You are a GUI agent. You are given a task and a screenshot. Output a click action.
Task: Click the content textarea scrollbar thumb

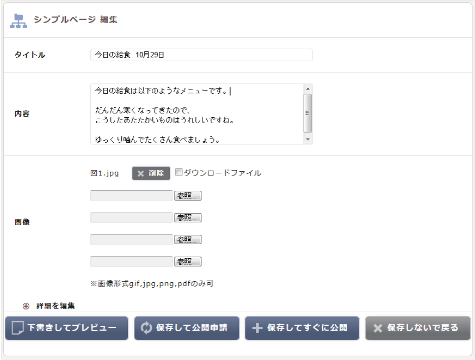308,113
